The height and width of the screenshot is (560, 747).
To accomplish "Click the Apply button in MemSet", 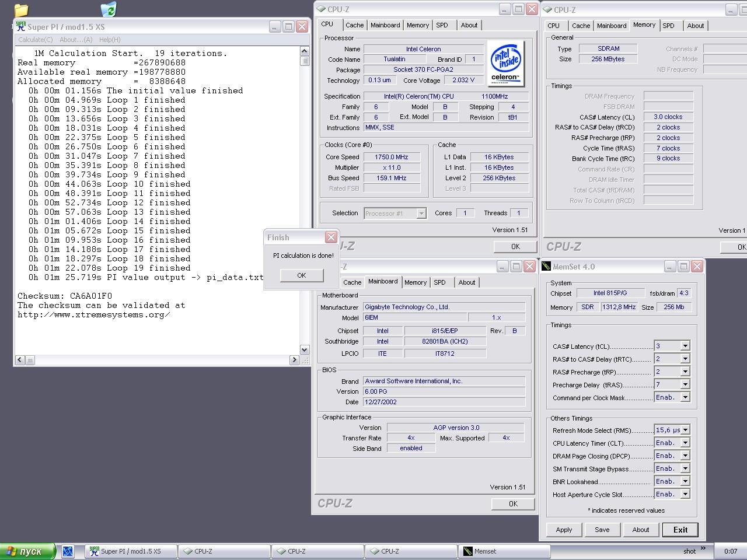I will (x=564, y=530).
